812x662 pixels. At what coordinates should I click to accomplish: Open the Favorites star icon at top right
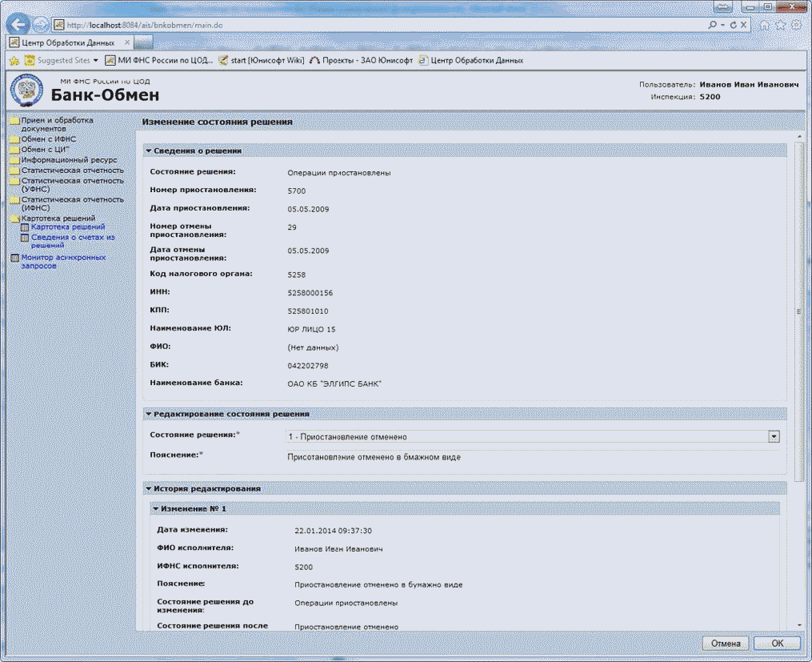781,26
